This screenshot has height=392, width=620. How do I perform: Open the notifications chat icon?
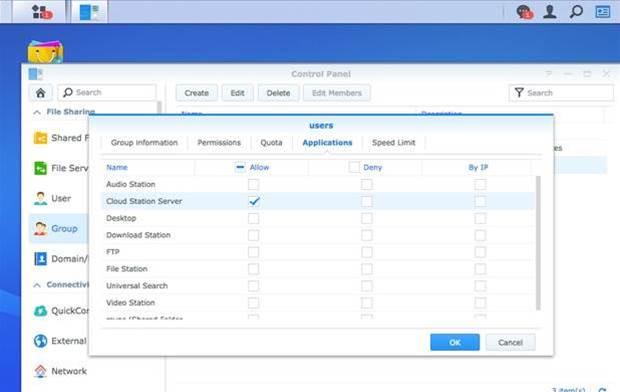coord(525,12)
